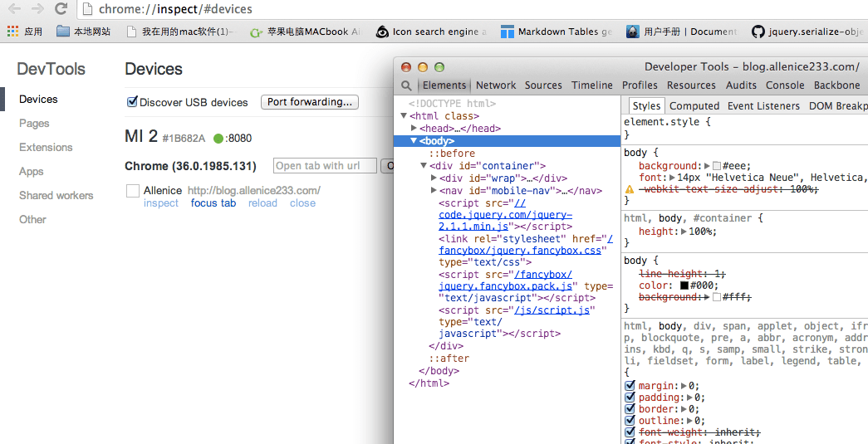Click the Port forwarding button
The width and height of the screenshot is (868, 444).
[310, 102]
